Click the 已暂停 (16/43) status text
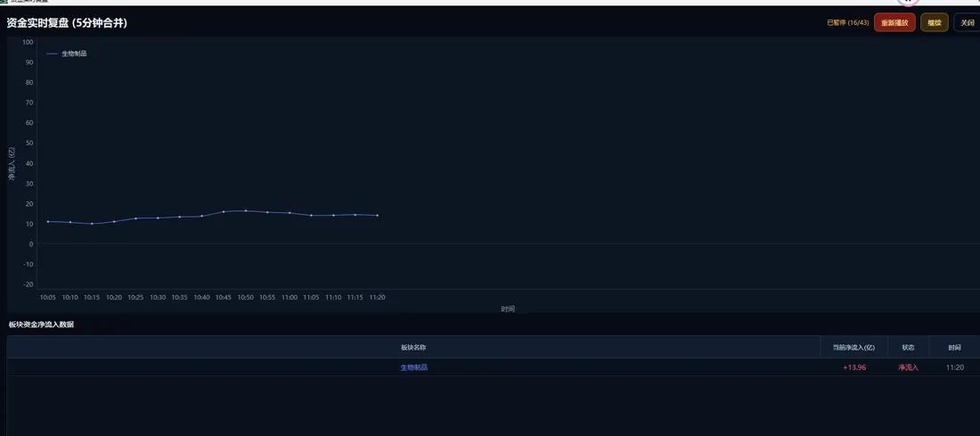Image resolution: width=980 pixels, height=436 pixels. 847,22
